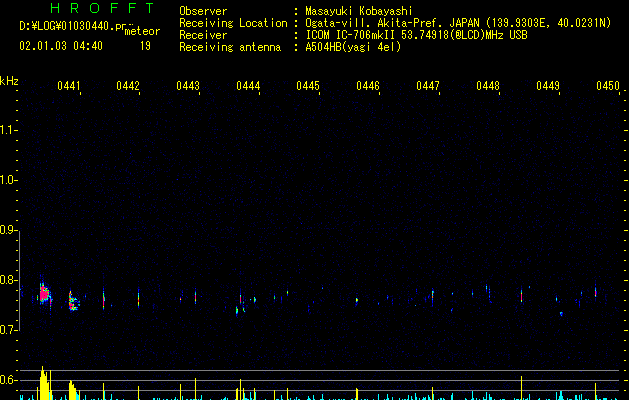Screen dimensions: 629x400
Task: Click the largest magenta meteor echo
Action: 44,294
